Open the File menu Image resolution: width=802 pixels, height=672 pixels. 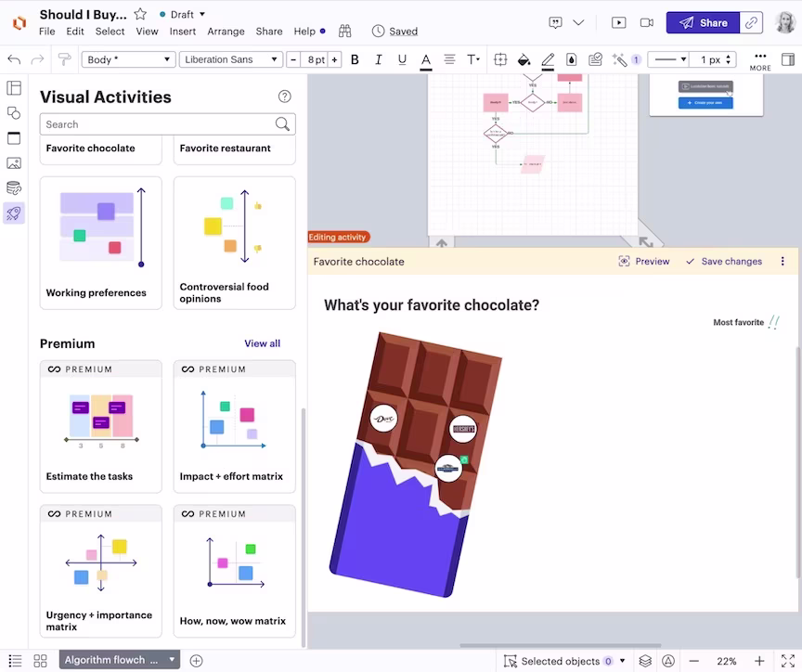[x=47, y=32]
